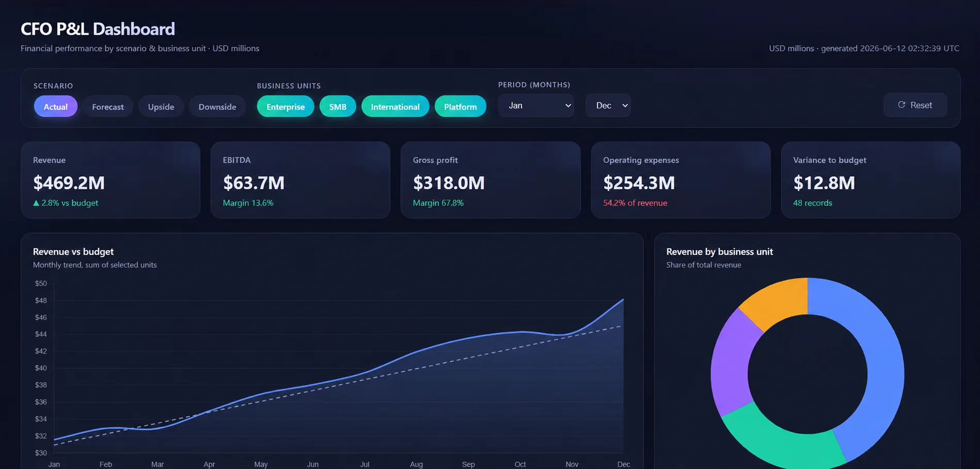This screenshot has width=980, height=469.
Task: Toggle the Platform business unit chip
Action: (461, 106)
